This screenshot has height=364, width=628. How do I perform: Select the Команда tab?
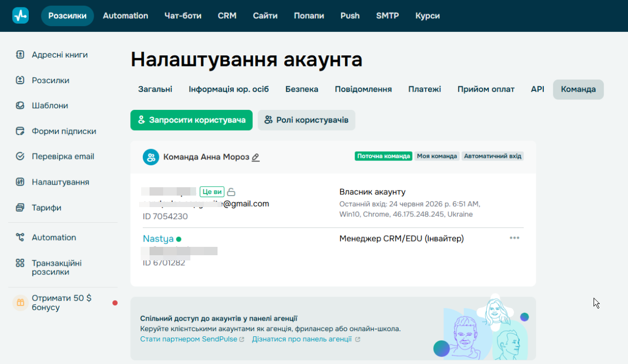[578, 89]
